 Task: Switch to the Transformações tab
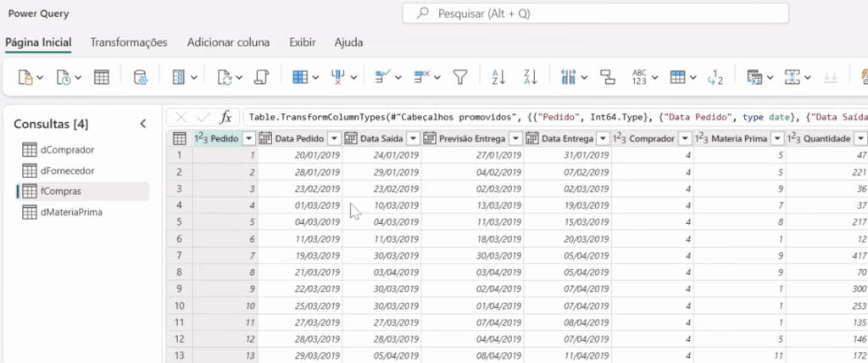129,42
